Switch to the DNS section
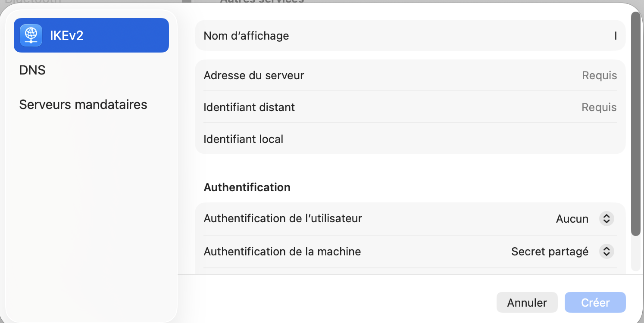Screen dimensions: 644x323 32,70
